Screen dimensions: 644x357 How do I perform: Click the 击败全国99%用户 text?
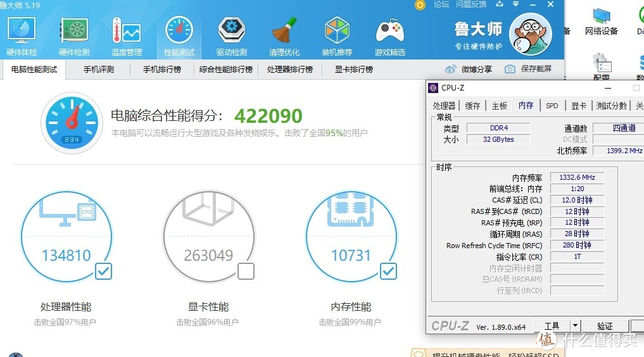click(350, 322)
